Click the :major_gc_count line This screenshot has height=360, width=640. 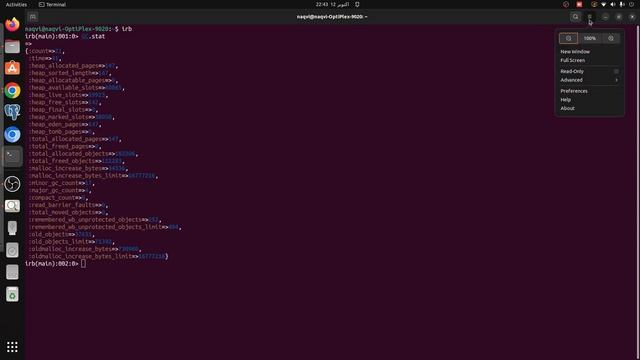pos(60,191)
